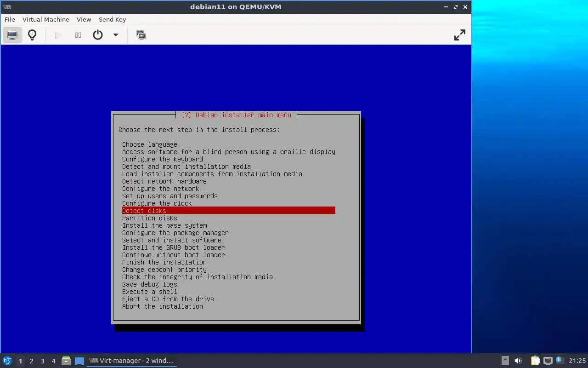Open the manage VM snapshots view
588x368 pixels.
pyautogui.click(x=141, y=35)
